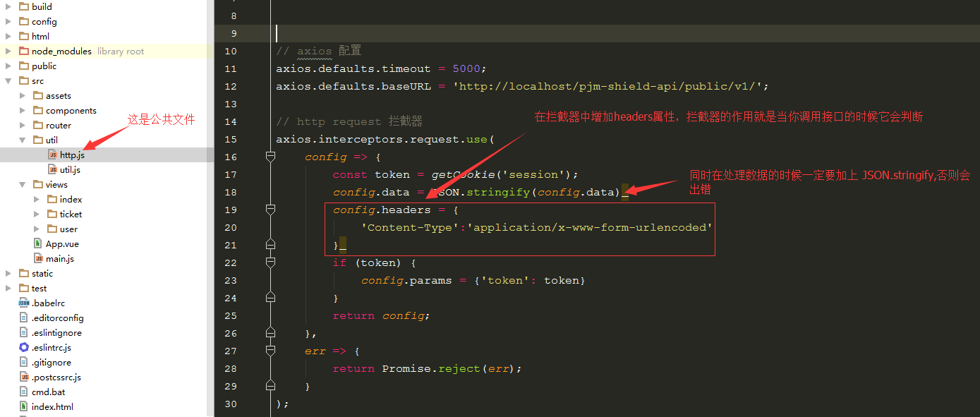Select the components folder label

pyautogui.click(x=71, y=110)
